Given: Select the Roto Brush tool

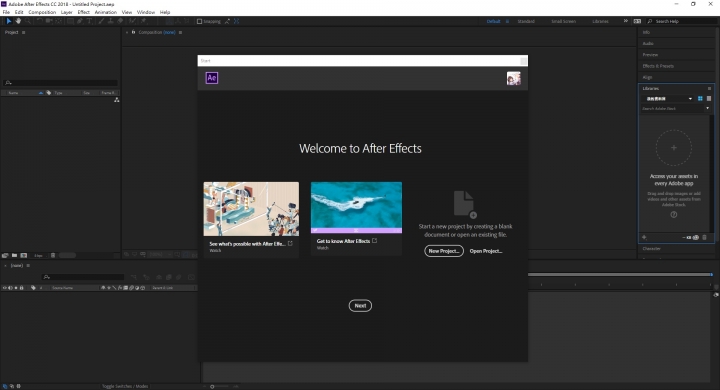Looking at the screenshot, I should [x=132, y=21].
